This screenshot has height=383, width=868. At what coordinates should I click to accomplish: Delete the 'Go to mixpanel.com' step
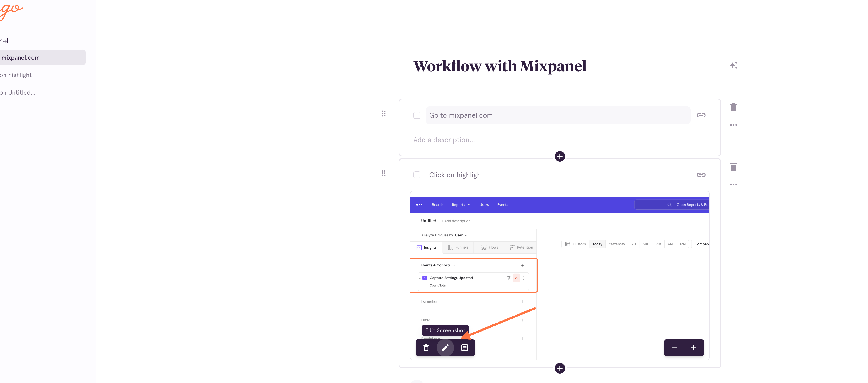tap(733, 107)
